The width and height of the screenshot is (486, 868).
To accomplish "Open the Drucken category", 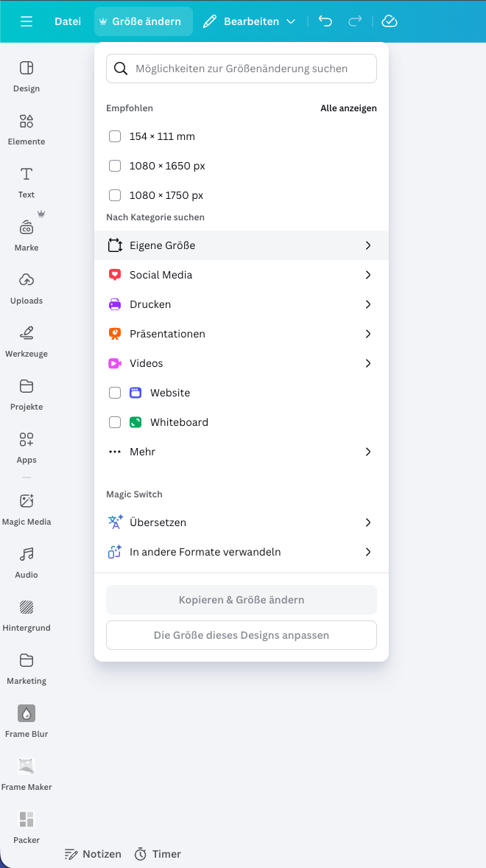I will (x=241, y=304).
